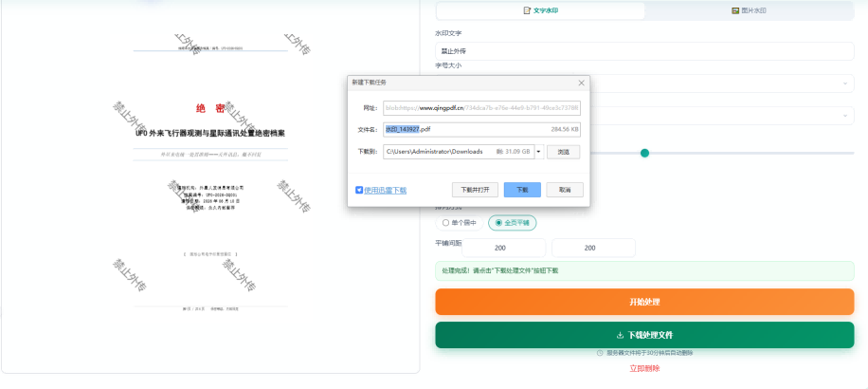Toggle the 使用迅雷下载 checkbox

tap(359, 190)
